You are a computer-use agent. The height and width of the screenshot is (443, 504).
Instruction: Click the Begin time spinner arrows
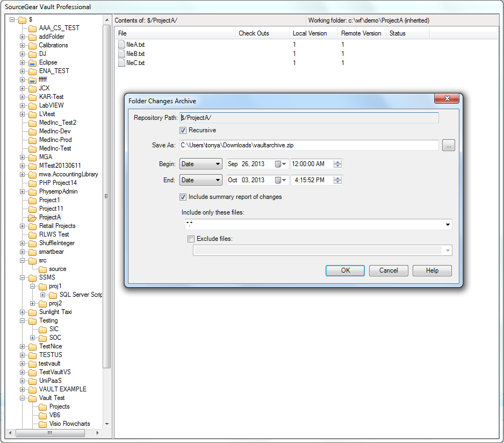[x=337, y=164]
